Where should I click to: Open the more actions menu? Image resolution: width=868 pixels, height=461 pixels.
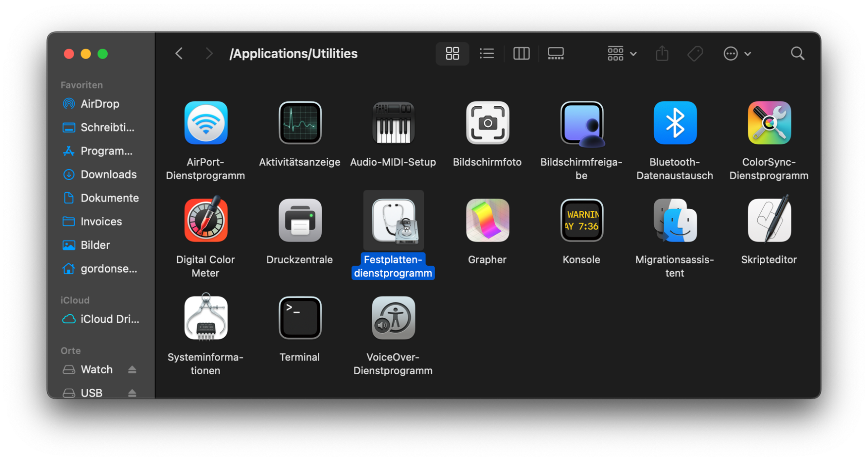(x=737, y=53)
